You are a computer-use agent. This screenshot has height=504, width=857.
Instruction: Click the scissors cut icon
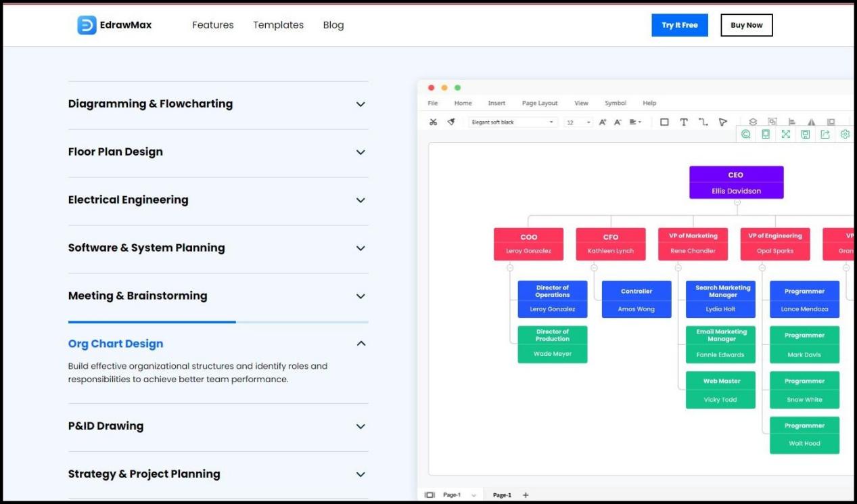[433, 122]
